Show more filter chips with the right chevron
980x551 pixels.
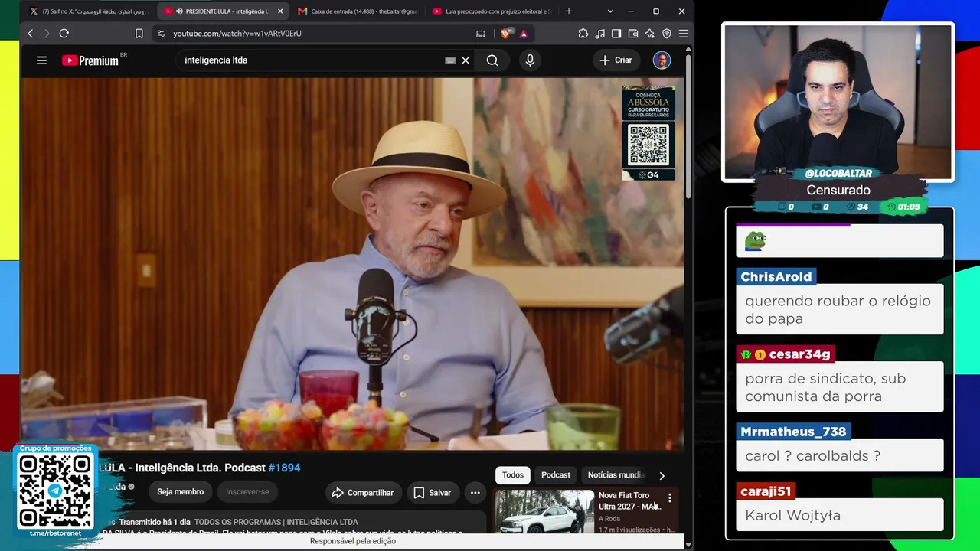(661, 476)
